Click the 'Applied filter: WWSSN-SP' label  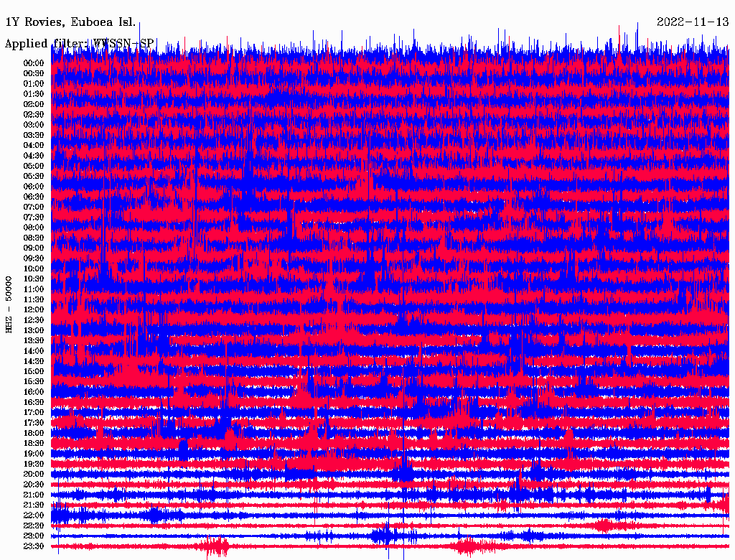[x=79, y=44]
